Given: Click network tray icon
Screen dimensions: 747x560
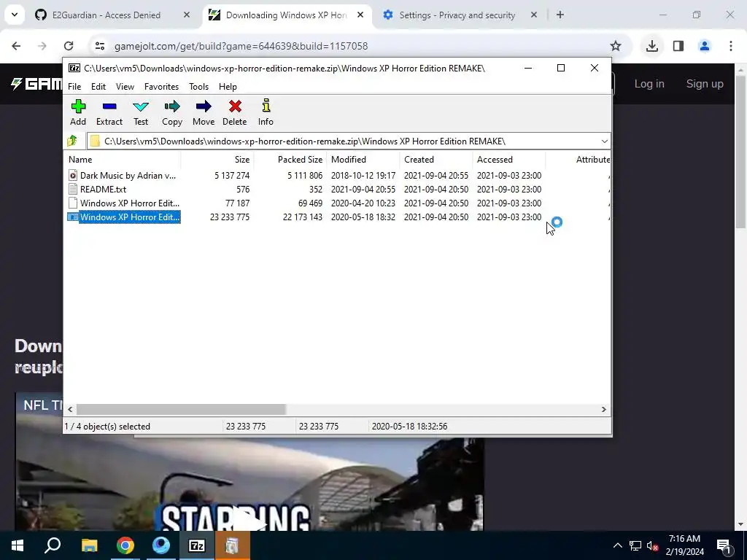Looking at the screenshot, I should (635, 545).
